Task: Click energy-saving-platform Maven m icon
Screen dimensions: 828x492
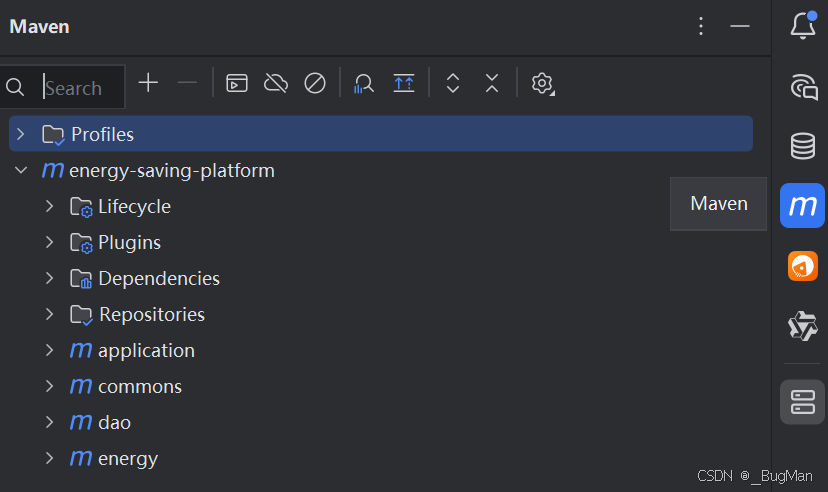Action: click(53, 170)
